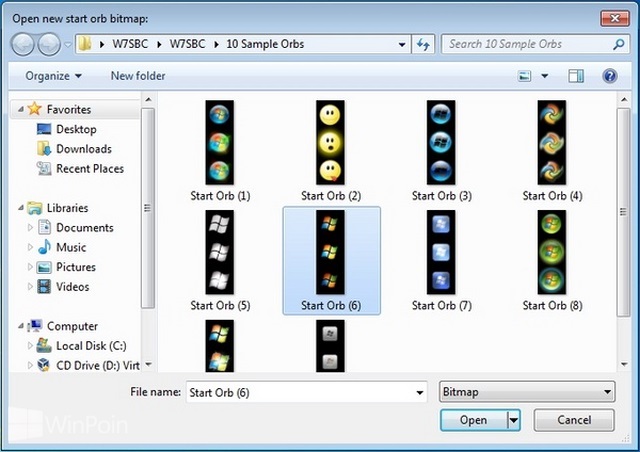The width and height of the screenshot is (640, 452).
Task: Open the Music library
Action: 71,247
